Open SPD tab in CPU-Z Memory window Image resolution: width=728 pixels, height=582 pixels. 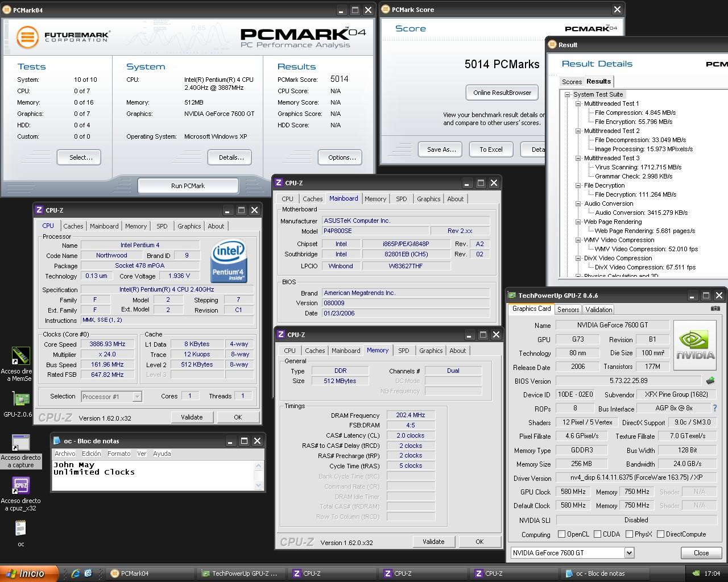[404, 351]
